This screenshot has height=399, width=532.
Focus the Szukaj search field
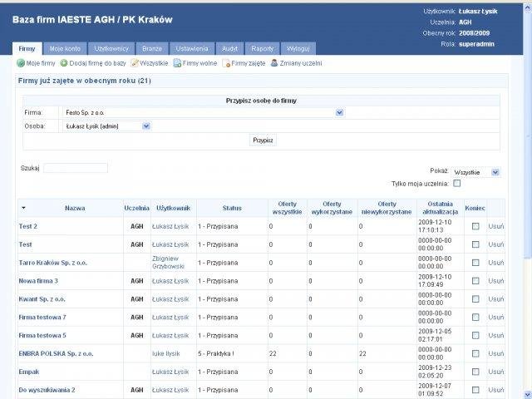[76, 168]
